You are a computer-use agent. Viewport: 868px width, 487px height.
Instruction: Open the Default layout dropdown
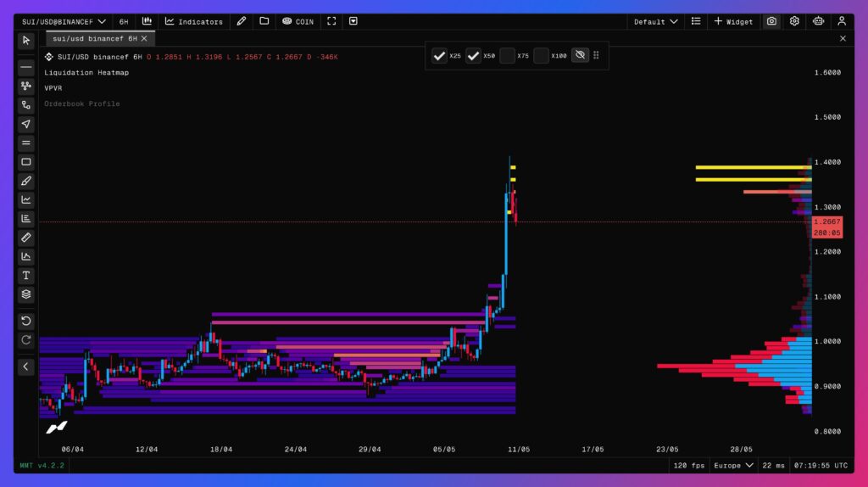coord(655,21)
